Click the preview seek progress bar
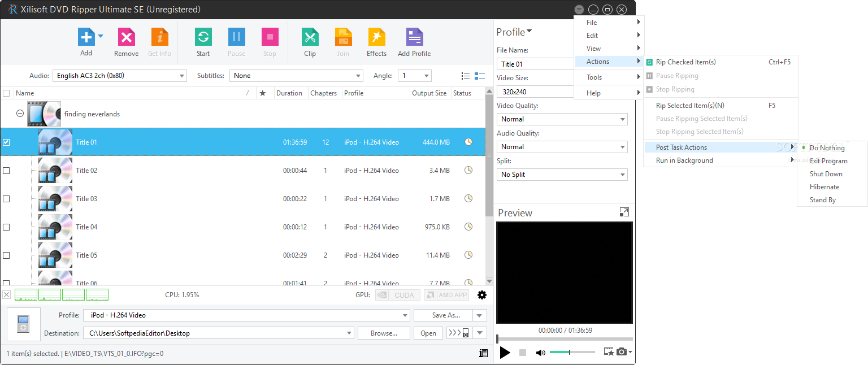 pyautogui.click(x=565, y=340)
